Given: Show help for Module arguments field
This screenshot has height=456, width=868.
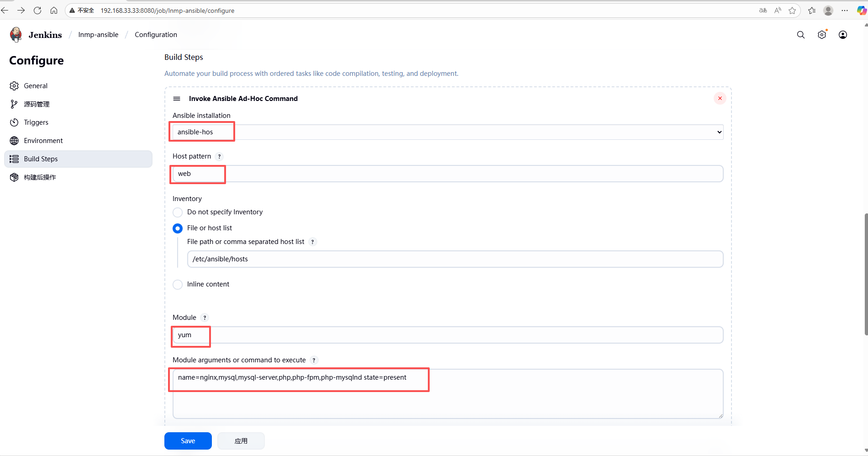Looking at the screenshot, I should 314,360.
